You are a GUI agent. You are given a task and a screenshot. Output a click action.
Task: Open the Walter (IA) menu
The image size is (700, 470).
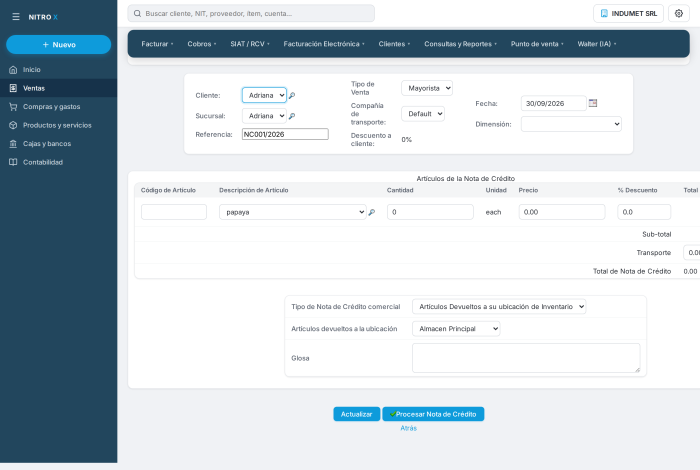(597, 44)
